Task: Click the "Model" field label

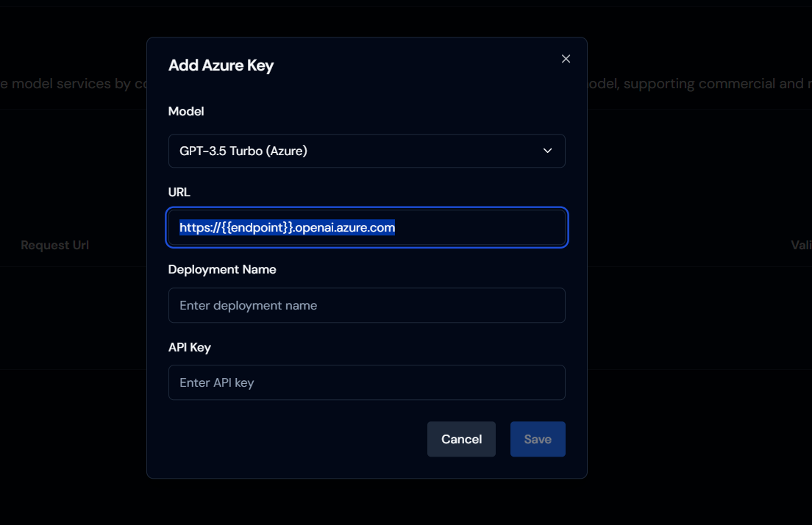Action: coord(186,112)
